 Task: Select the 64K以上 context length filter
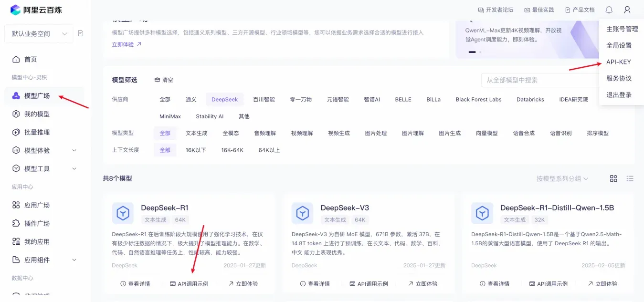269,150
